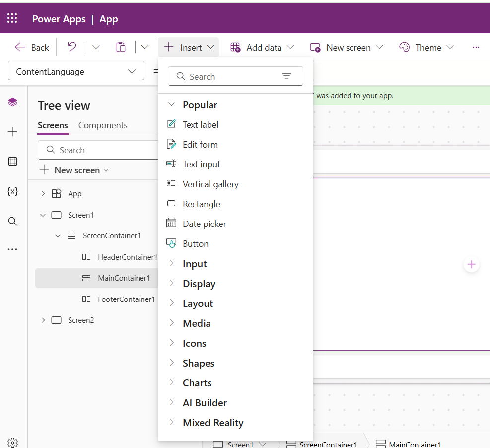
Task: Open the Data table icon in sidebar
Action: pos(12,161)
